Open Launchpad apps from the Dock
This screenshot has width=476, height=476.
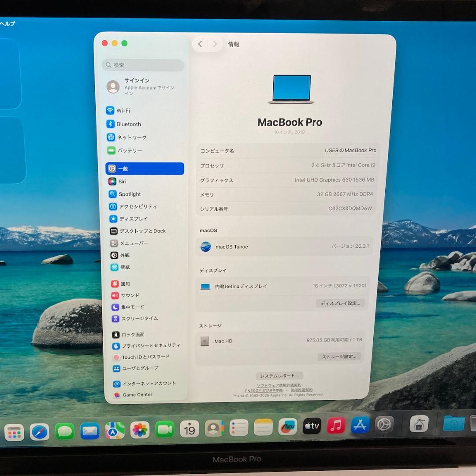click(x=14, y=432)
